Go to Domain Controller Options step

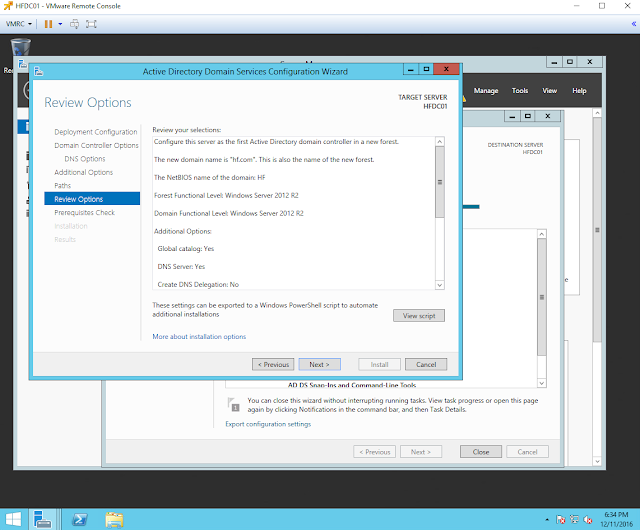[x=96, y=145]
